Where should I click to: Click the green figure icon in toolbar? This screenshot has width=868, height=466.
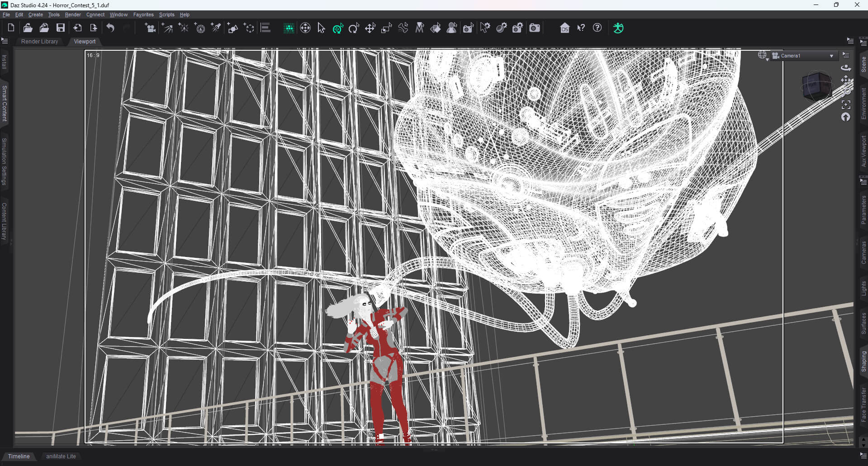[x=618, y=28]
